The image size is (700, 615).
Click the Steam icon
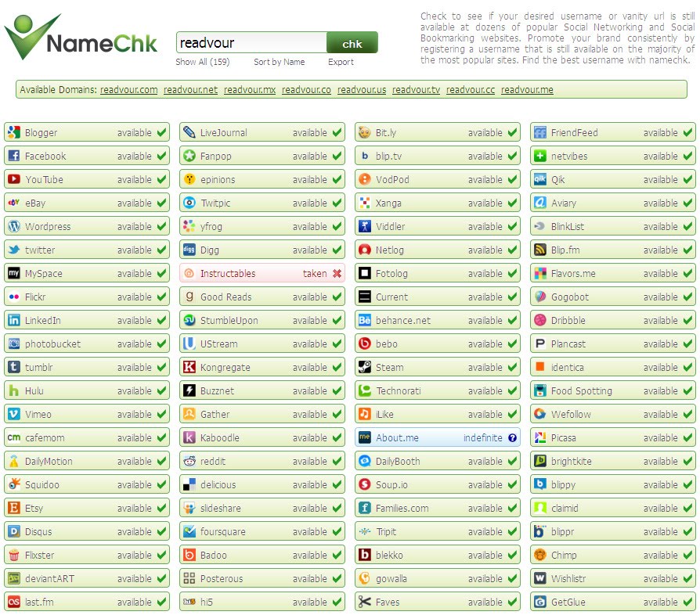click(x=365, y=367)
